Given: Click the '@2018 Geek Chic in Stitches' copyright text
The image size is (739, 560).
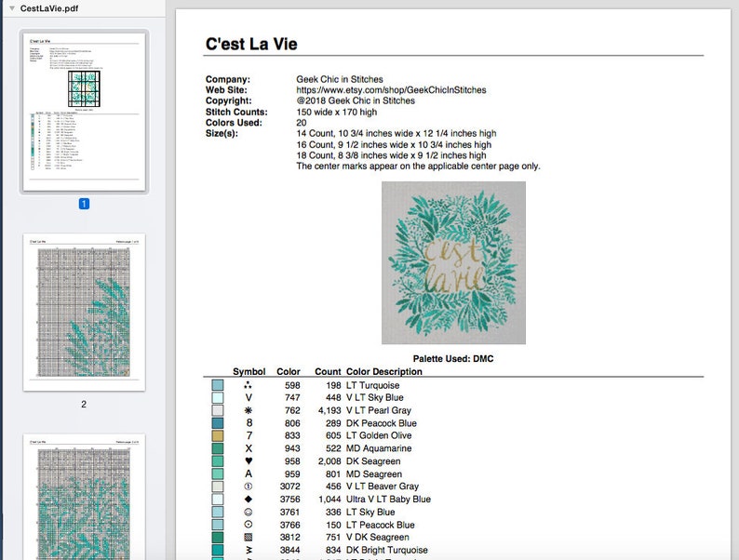Looking at the screenshot, I should tap(356, 100).
